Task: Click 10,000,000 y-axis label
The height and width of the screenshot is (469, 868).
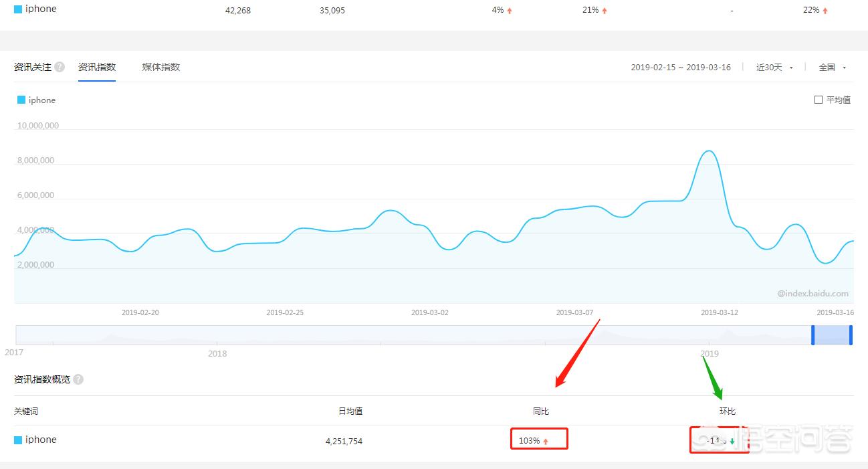Action: 38,126
